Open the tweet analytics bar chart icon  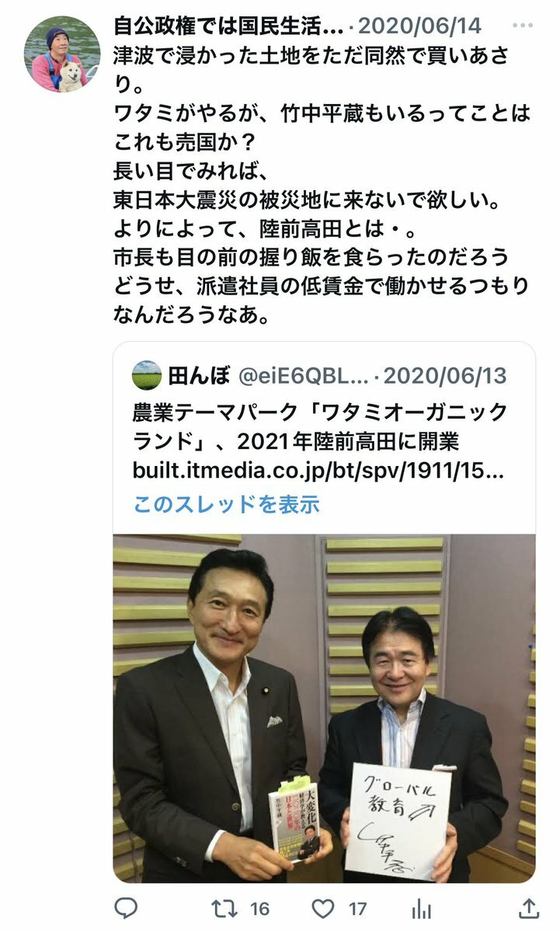421,908
